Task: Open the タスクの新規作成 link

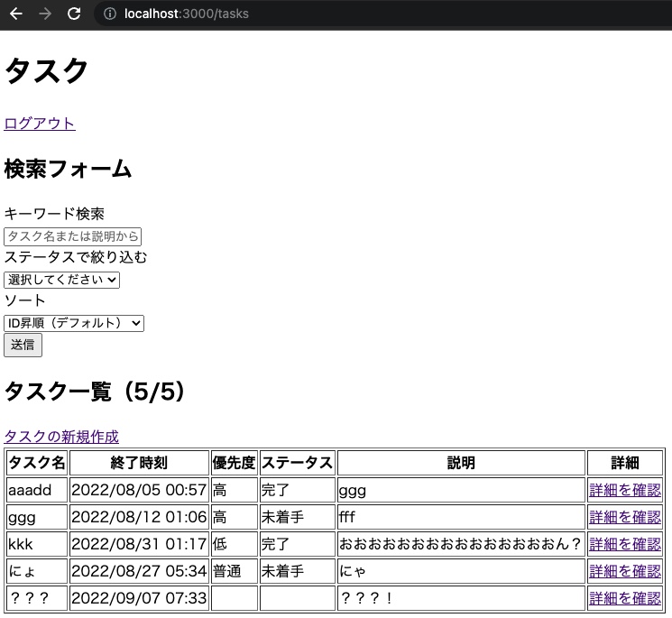Action: [x=61, y=437]
